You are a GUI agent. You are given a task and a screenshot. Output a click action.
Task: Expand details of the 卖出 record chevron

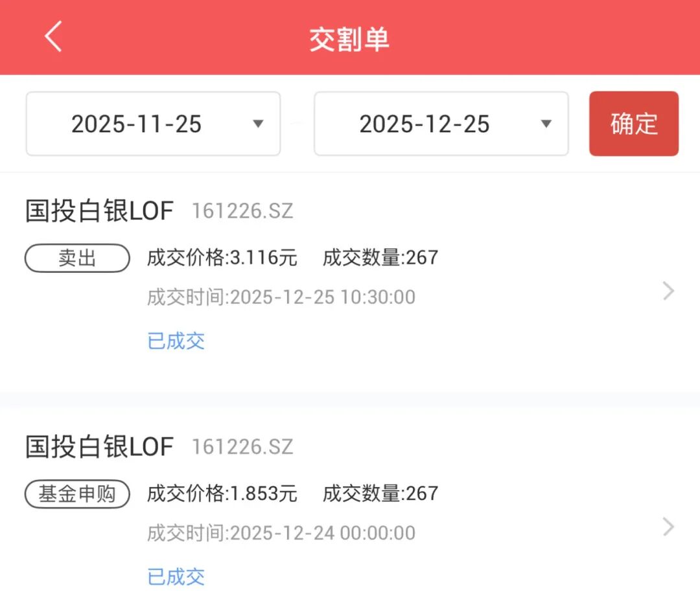[669, 291]
